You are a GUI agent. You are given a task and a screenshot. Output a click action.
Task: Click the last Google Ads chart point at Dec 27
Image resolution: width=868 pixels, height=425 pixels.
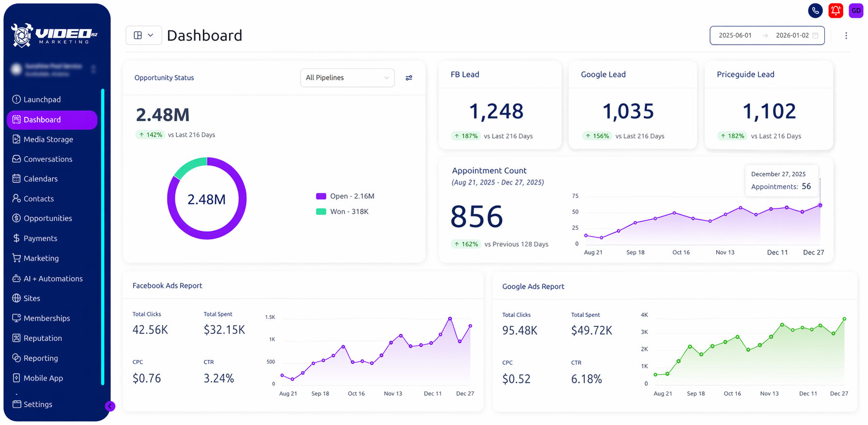coord(844,319)
